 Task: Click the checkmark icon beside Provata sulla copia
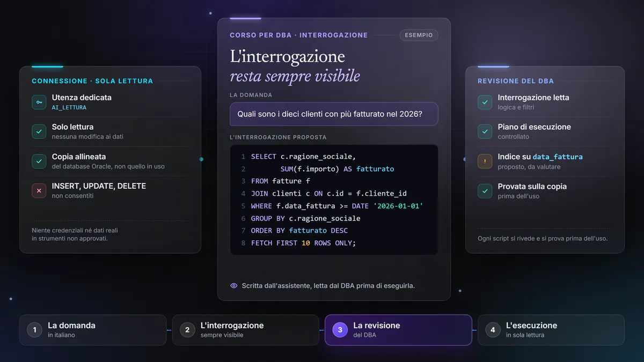coord(485,190)
